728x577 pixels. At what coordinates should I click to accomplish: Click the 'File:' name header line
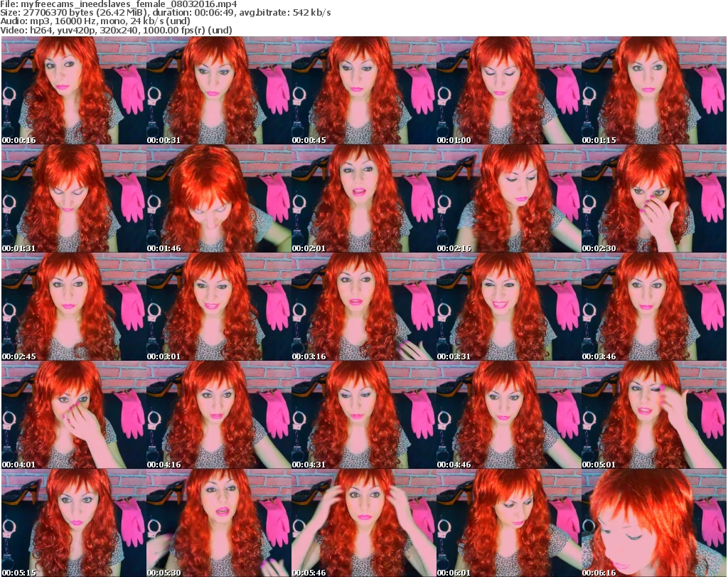tap(119, 4)
